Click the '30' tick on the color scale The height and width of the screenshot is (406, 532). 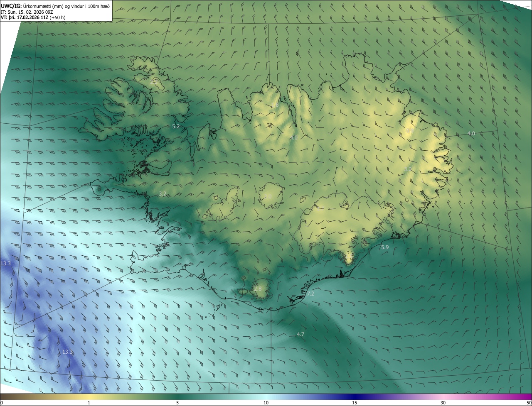443,403
